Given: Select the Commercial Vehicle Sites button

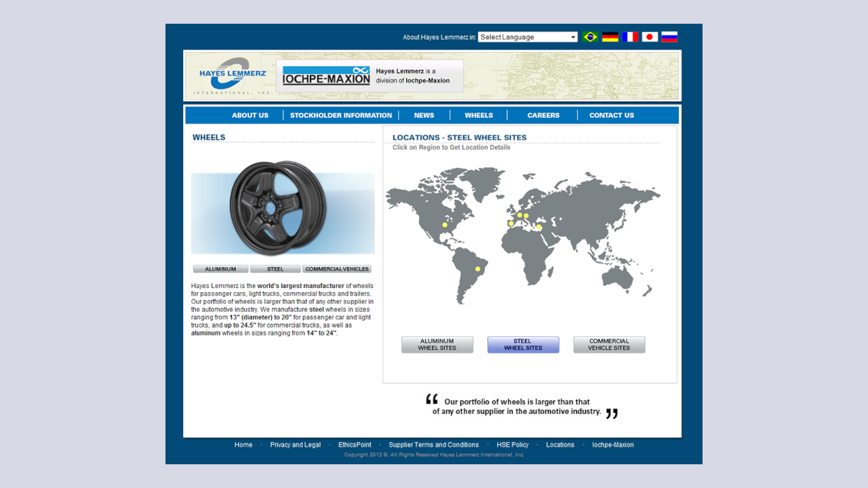Looking at the screenshot, I should click(x=609, y=345).
